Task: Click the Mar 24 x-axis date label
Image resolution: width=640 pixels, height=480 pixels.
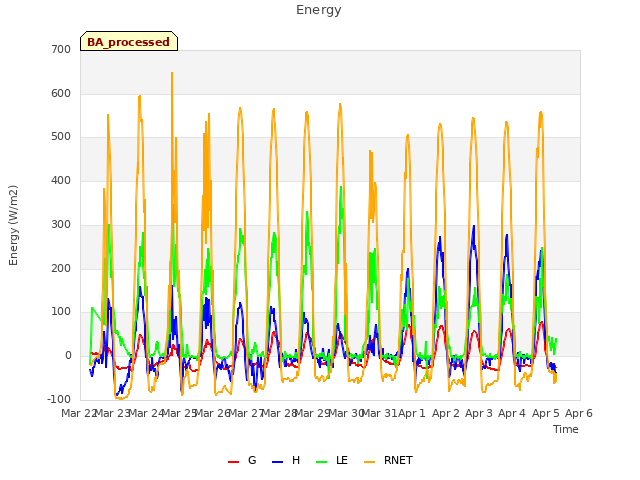Action: (146, 413)
